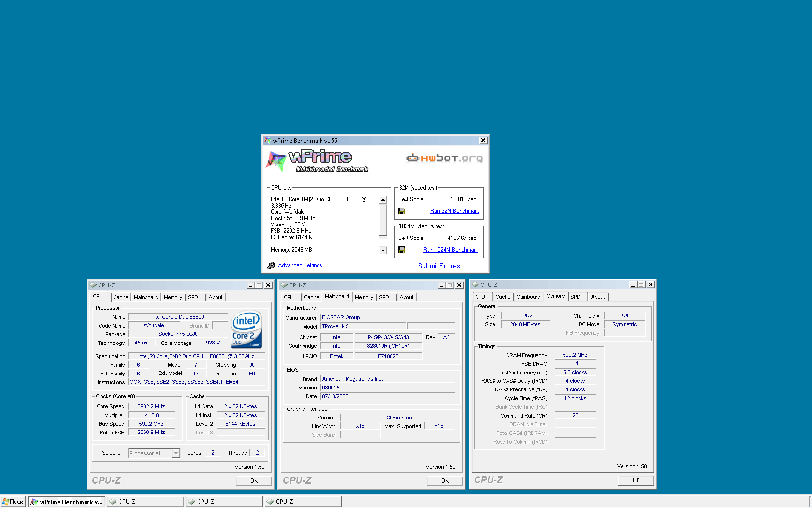The width and height of the screenshot is (812, 508).
Task: Click the Core Voltage 1.928 V value
Action: coord(211,343)
